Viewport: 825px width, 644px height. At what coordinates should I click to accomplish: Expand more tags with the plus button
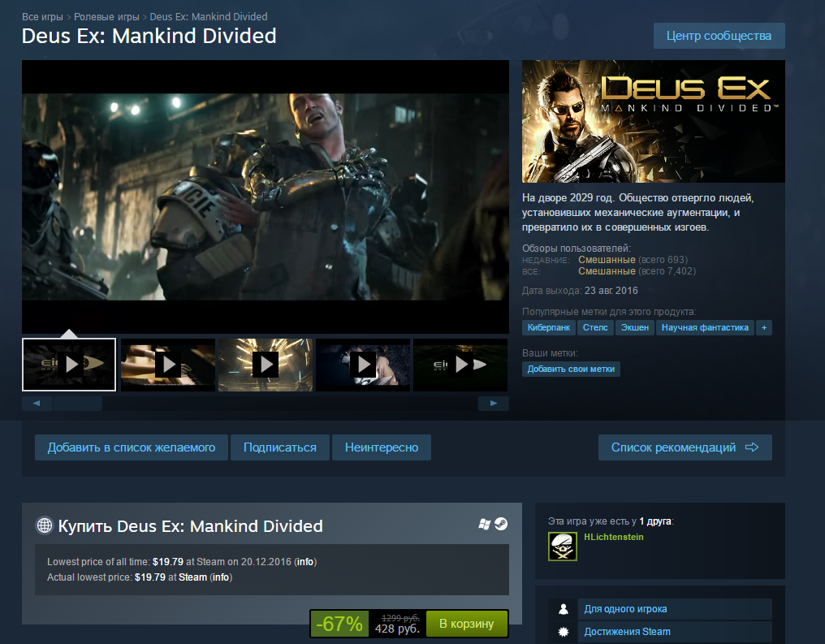tap(764, 328)
